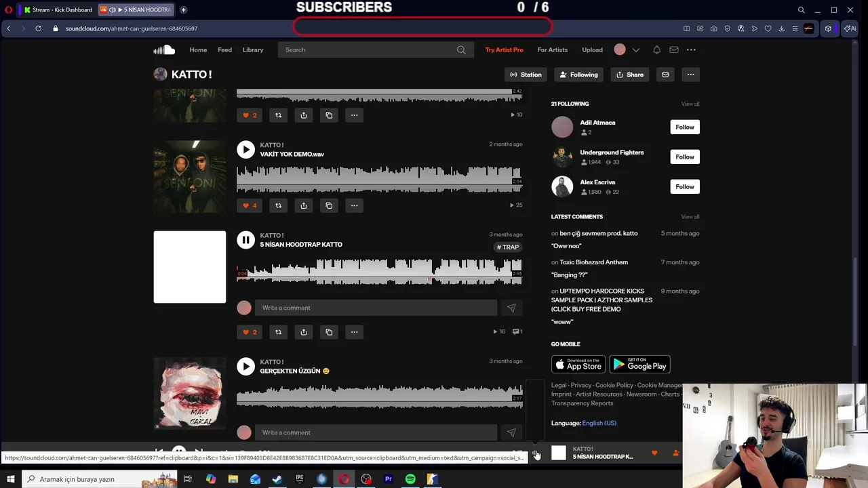Viewport: 868px width, 488px height.
Task: Open the VAKİT YOK DEMO.wav cover art
Action: tap(190, 176)
